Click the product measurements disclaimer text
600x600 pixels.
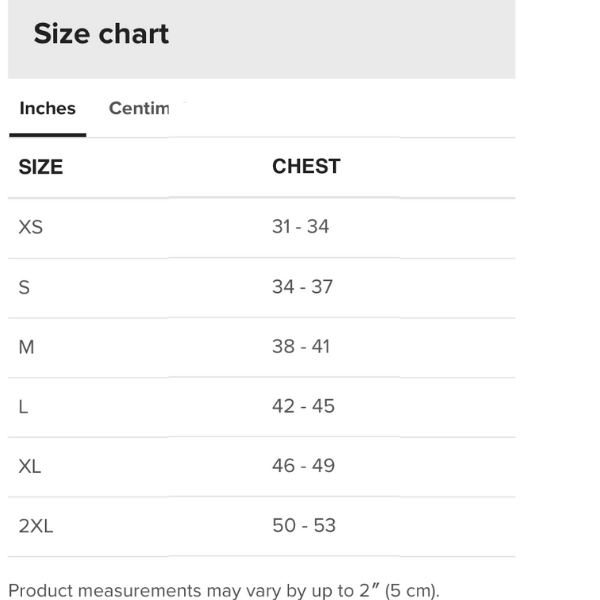coord(224,590)
